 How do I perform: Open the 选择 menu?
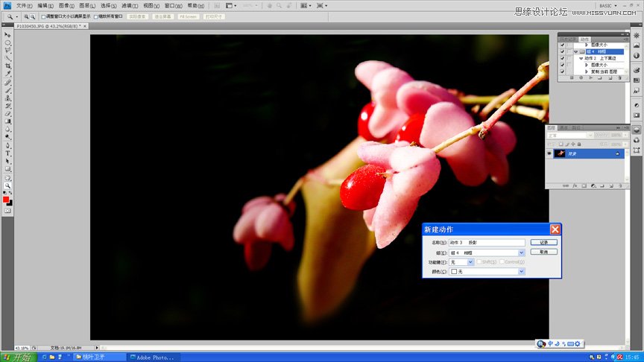pos(108,6)
